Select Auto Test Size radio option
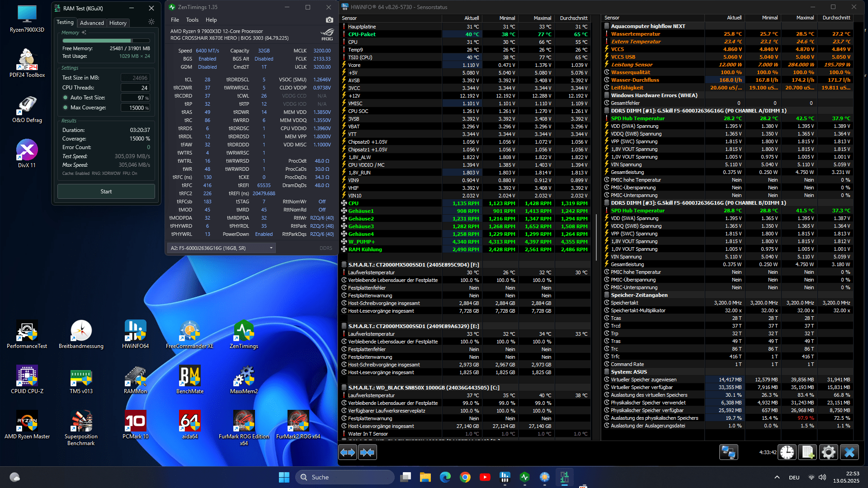Viewport: 868px width, 488px height. point(66,98)
